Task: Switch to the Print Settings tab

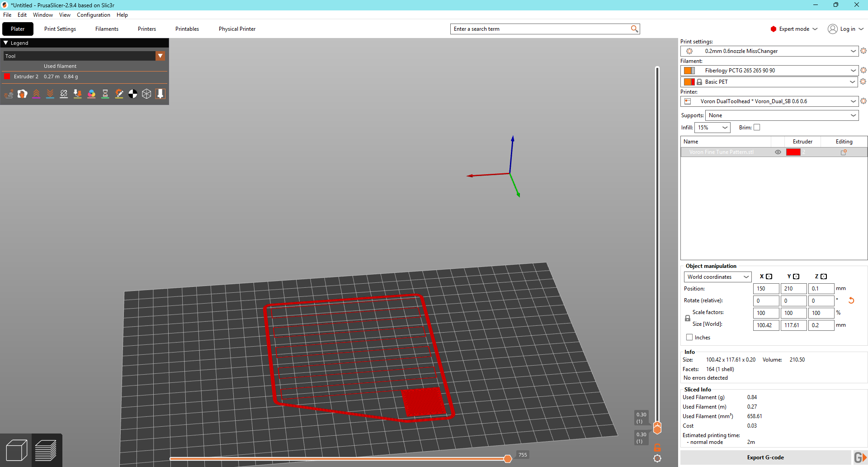Action: click(60, 29)
